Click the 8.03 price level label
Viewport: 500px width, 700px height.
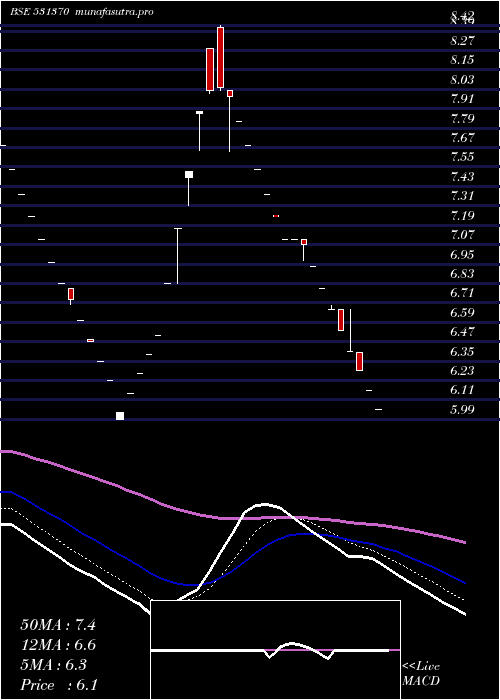point(462,80)
